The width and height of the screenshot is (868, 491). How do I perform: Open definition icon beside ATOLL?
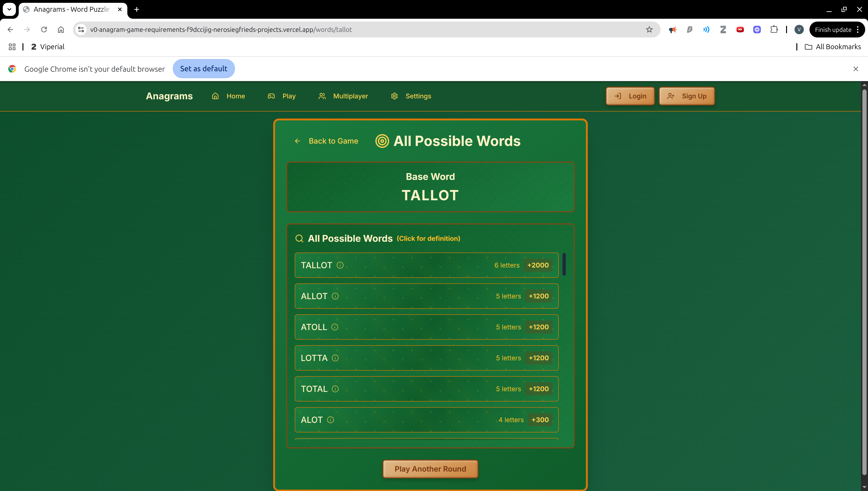(x=335, y=327)
